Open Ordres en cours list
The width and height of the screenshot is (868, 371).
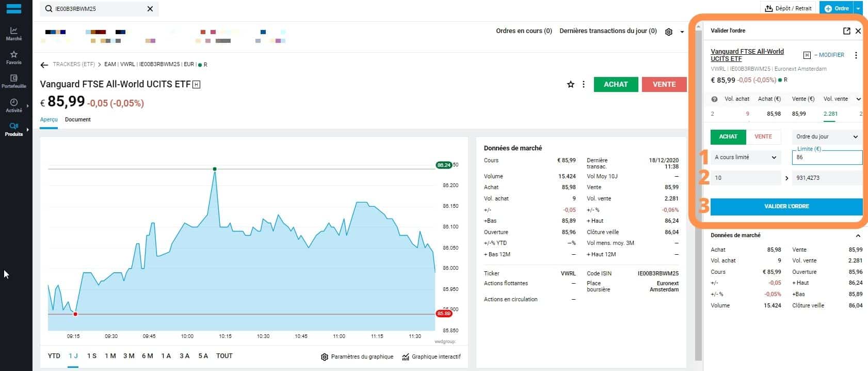click(524, 31)
